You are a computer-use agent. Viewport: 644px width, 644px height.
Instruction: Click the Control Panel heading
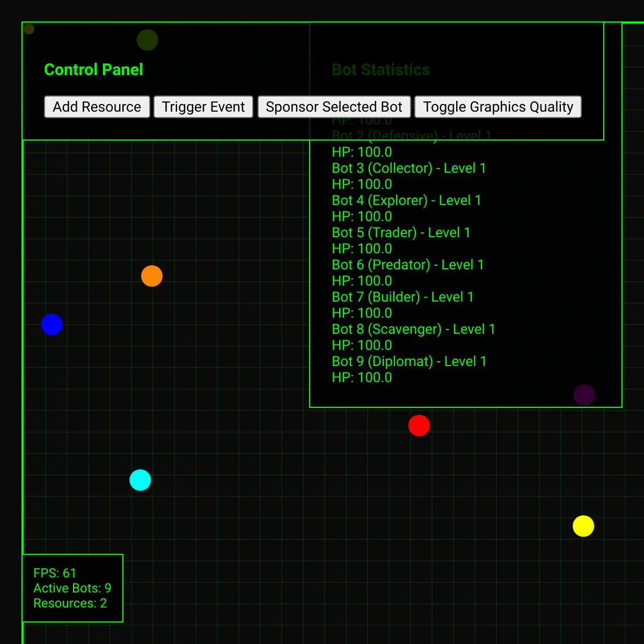(x=93, y=70)
